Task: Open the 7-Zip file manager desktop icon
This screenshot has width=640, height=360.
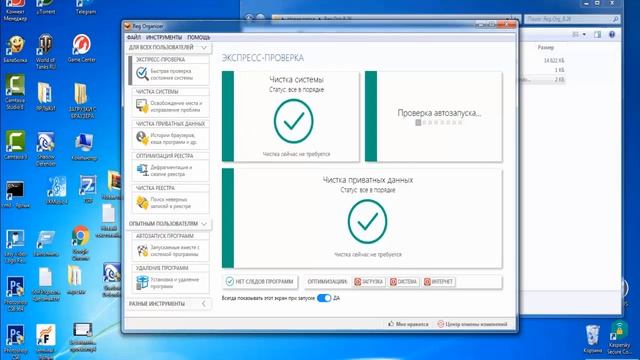Action: 87,189
